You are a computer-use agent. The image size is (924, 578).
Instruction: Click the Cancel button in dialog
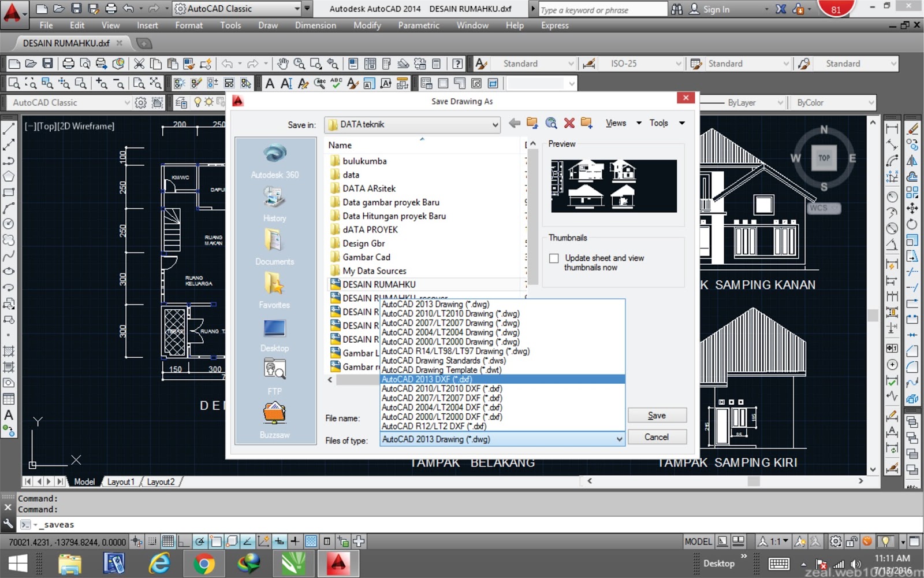pyautogui.click(x=657, y=437)
